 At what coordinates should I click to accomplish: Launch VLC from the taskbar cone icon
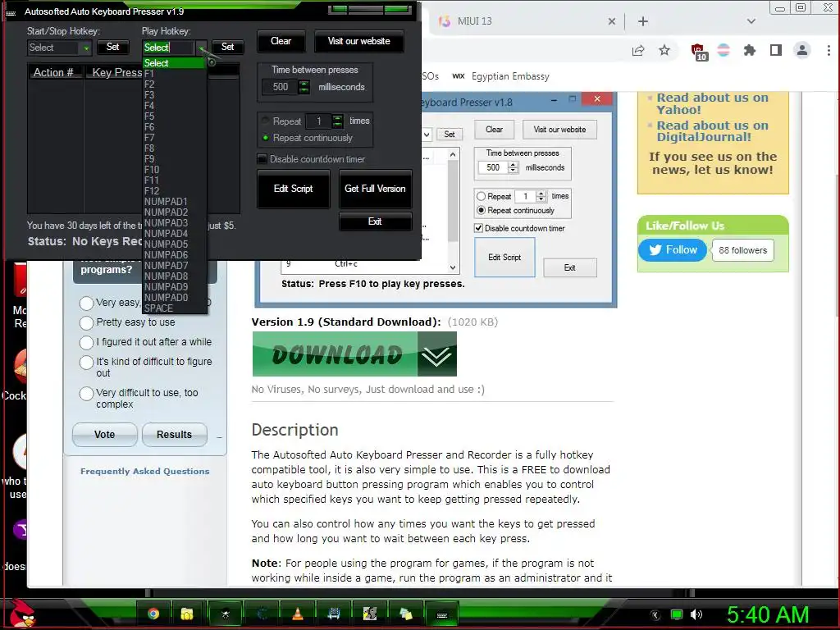298,614
